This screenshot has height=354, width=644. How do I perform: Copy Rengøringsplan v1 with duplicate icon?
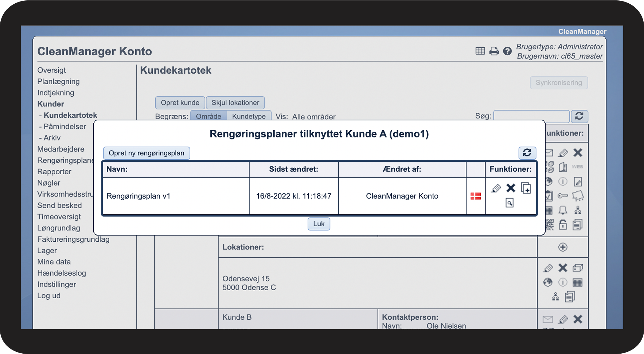[x=526, y=188]
